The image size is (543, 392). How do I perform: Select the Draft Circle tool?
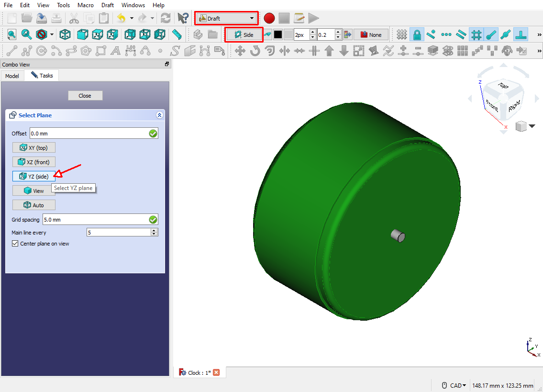[x=42, y=51]
